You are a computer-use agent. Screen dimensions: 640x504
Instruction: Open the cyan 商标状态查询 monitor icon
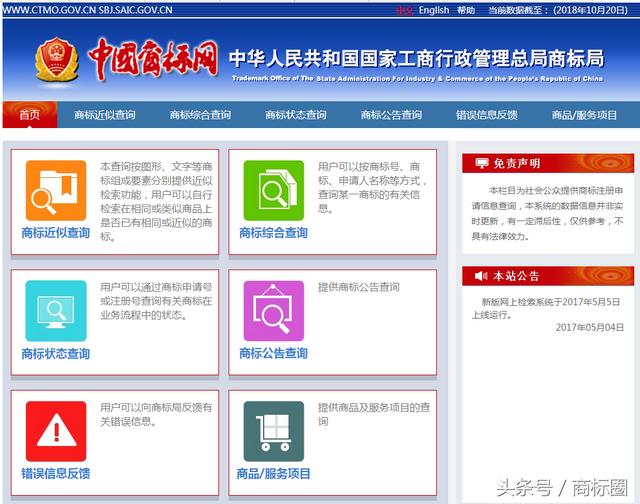56,311
